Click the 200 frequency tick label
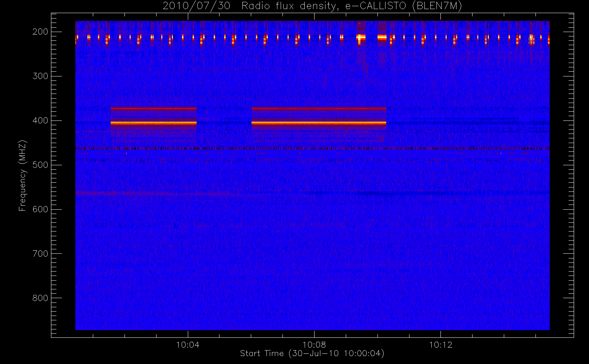The width and height of the screenshot is (589, 364). click(40, 32)
